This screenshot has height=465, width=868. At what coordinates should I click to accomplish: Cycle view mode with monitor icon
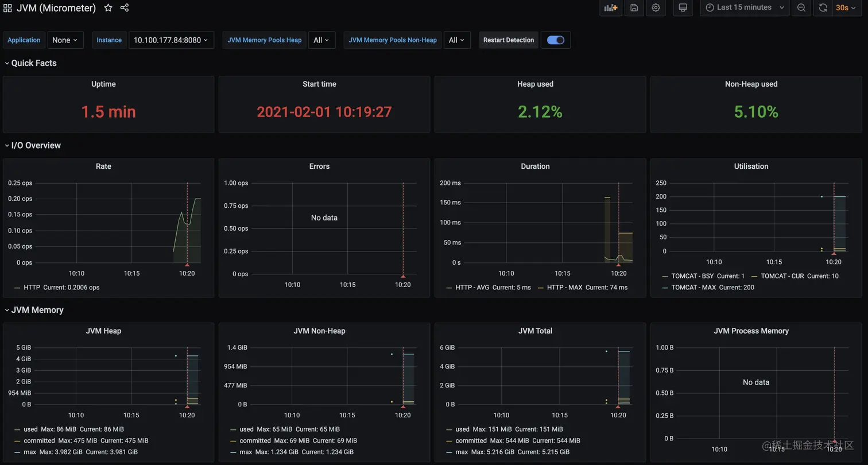click(x=683, y=7)
